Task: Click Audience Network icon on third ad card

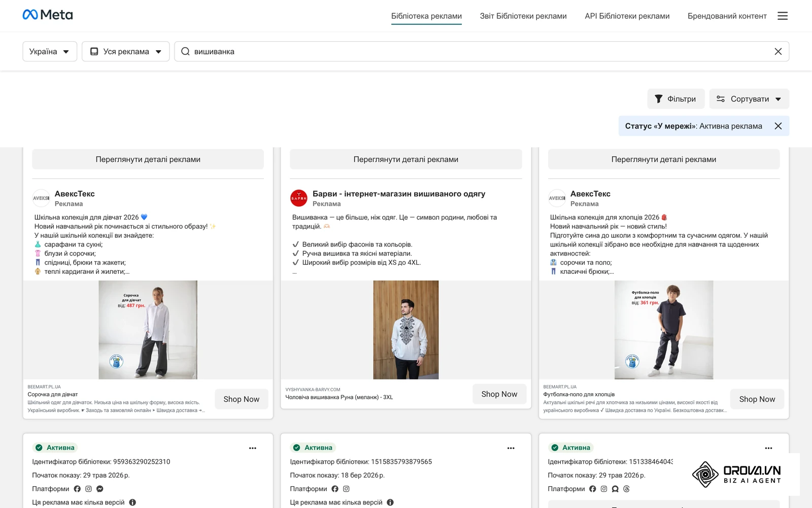Action: (x=615, y=489)
